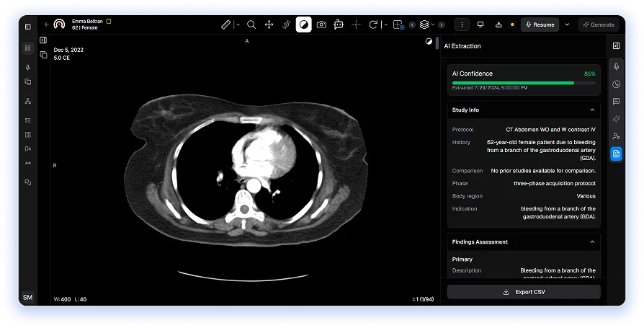Screen dimensions: 644x328
Task: Open microphone panel in right sidebar
Action: pos(617,66)
